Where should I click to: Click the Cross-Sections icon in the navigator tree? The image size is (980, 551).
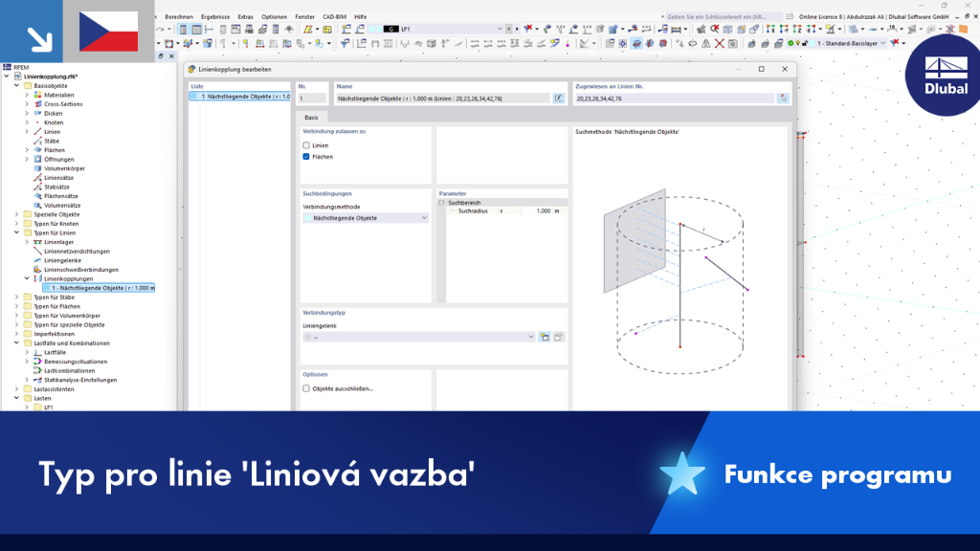pos(37,104)
